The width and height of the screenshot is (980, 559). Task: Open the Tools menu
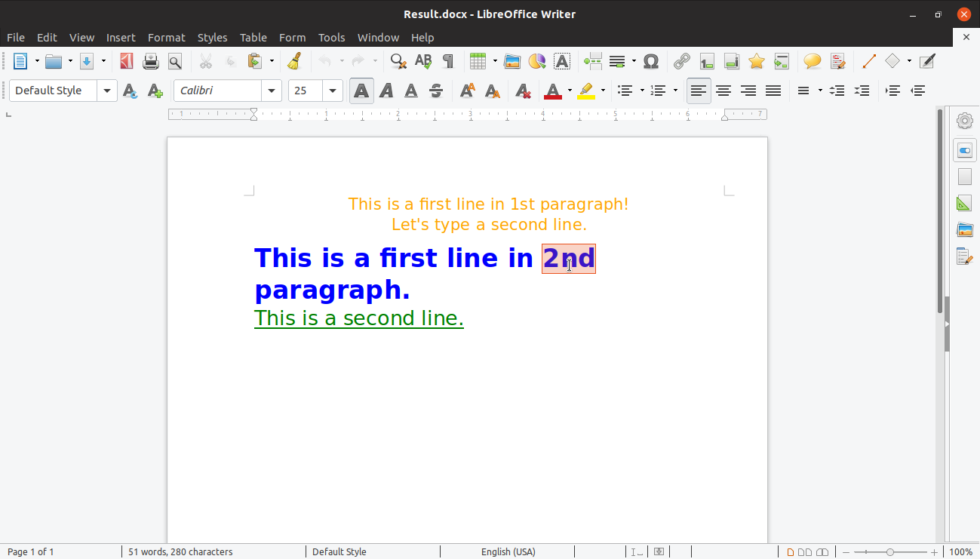pyautogui.click(x=331, y=37)
